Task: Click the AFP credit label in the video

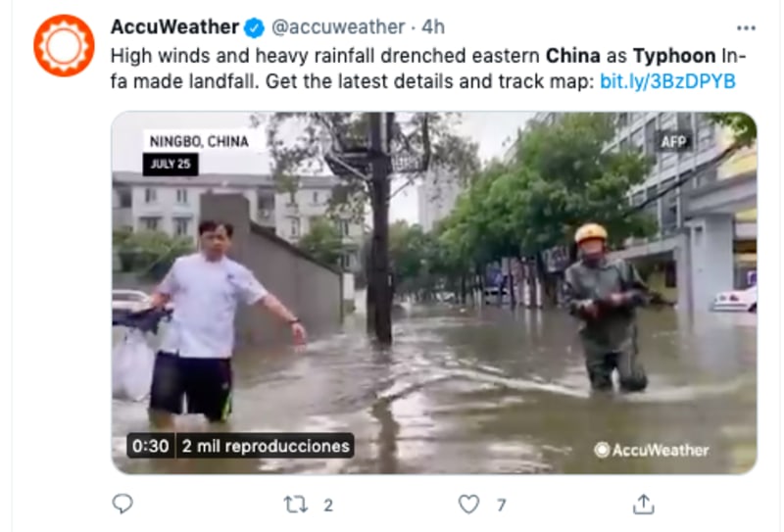Action: 673,142
